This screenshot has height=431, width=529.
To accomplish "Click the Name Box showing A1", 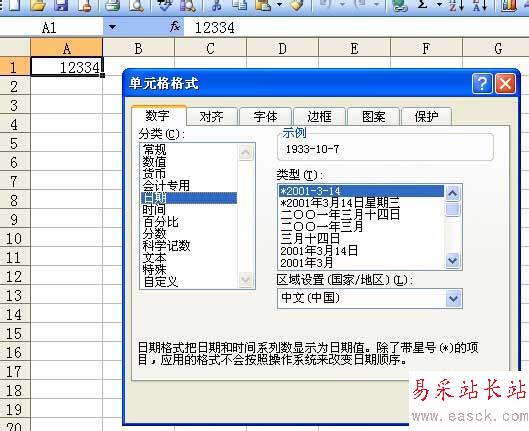I will click(51, 27).
